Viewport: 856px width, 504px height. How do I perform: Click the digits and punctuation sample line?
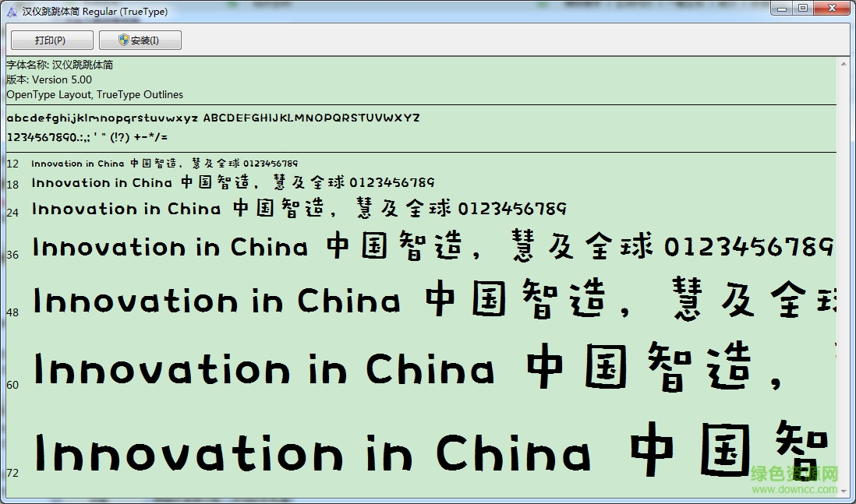click(87, 137)
